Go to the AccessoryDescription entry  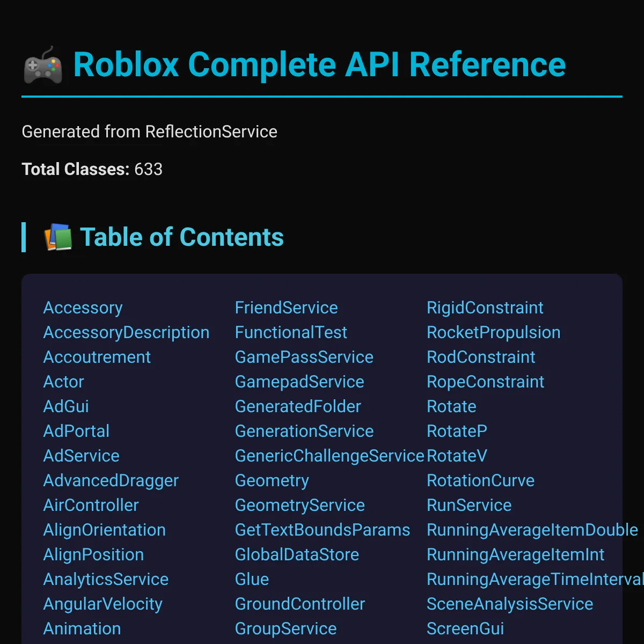click(126, 333)
